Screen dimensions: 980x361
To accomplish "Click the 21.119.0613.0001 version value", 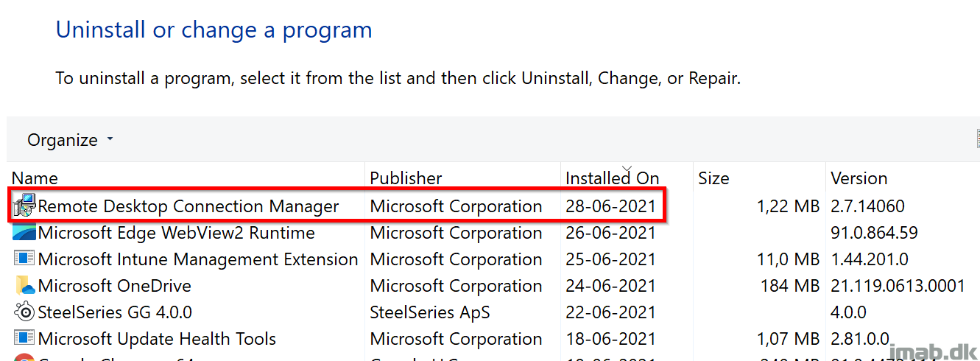I will 898,286.
